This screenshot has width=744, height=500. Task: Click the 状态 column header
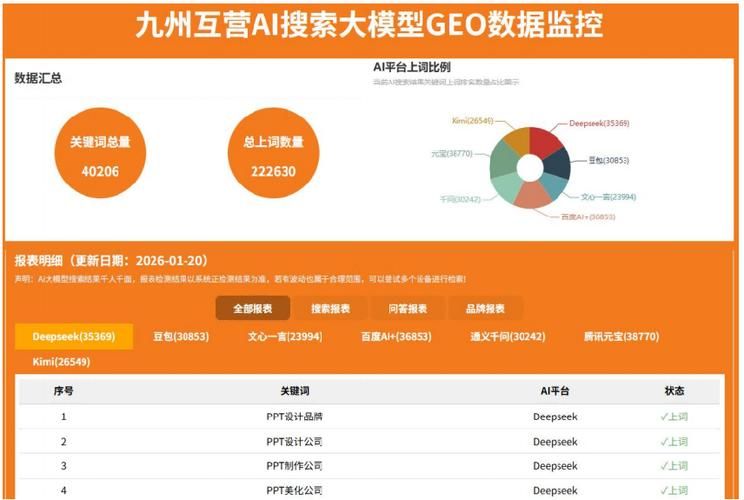(x=674, y=391)
